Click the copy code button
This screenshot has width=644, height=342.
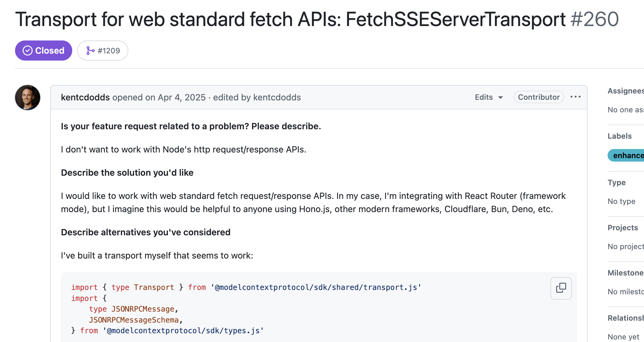tap(561, 288)
